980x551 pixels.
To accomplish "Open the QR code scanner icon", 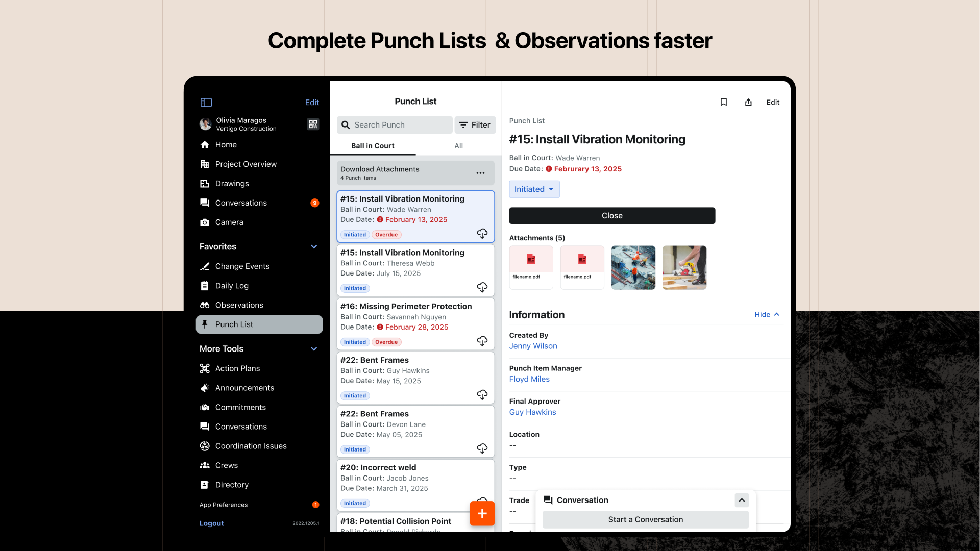I will click(313, 124).
